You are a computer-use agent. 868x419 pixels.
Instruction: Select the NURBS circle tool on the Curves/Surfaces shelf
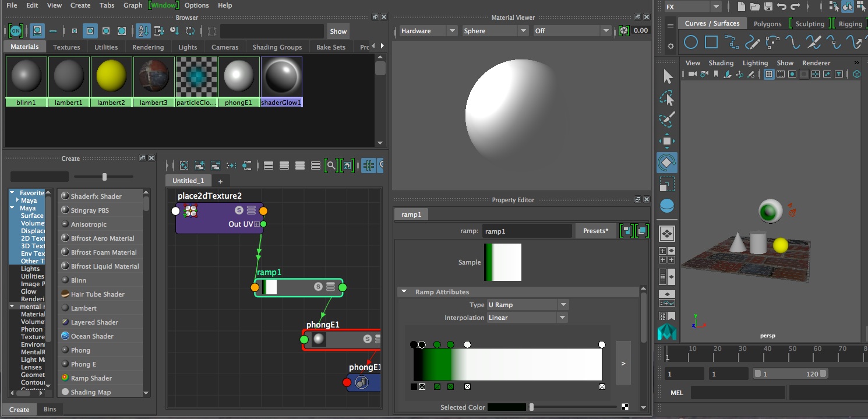[x=691, y=42]
